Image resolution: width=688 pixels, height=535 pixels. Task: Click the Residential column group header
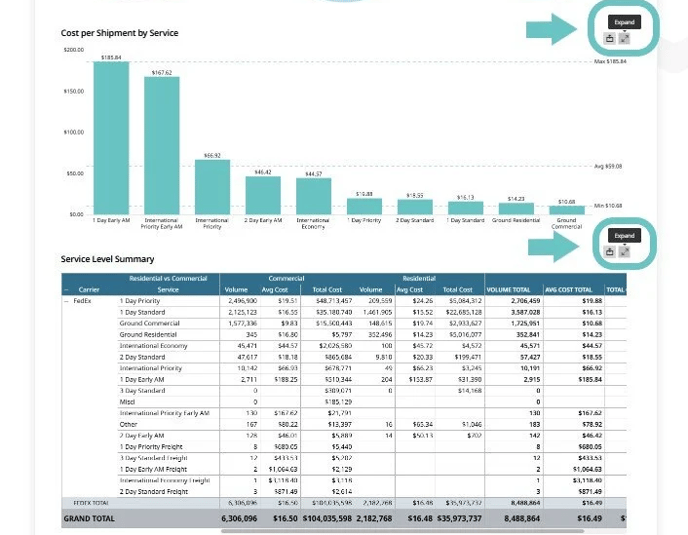[x=419, y=279]
